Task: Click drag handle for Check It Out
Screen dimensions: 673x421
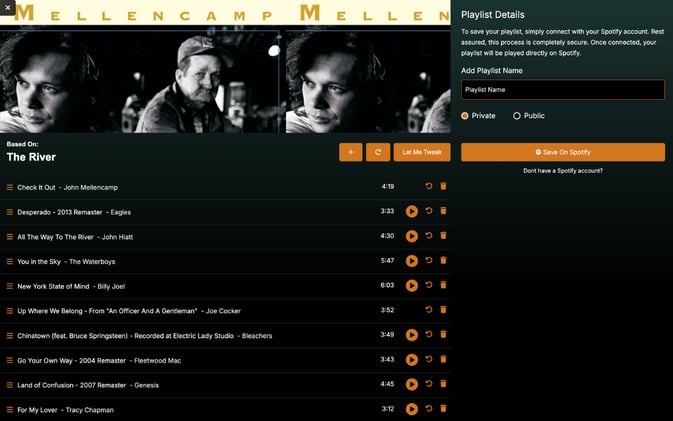Action: 9,187
